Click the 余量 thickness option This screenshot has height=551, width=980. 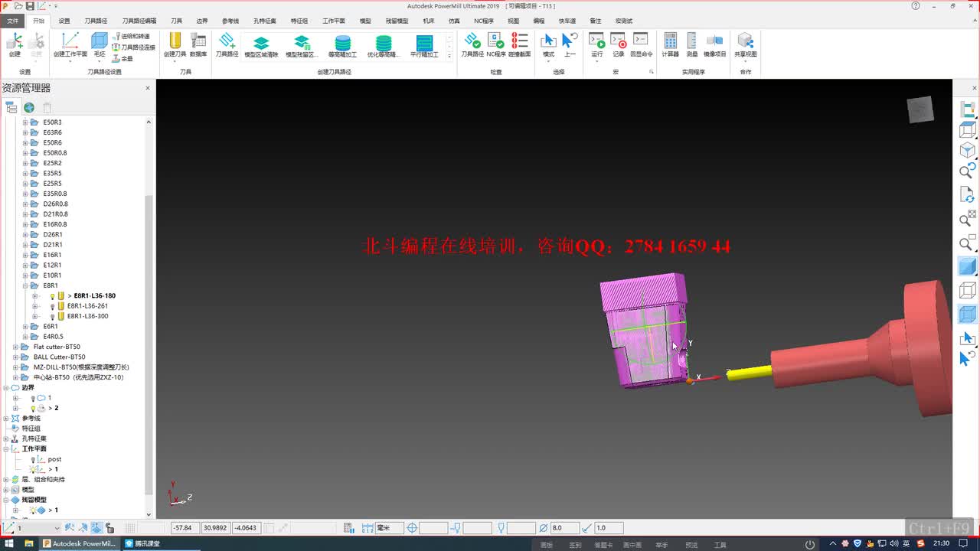(x=122, y=57)
